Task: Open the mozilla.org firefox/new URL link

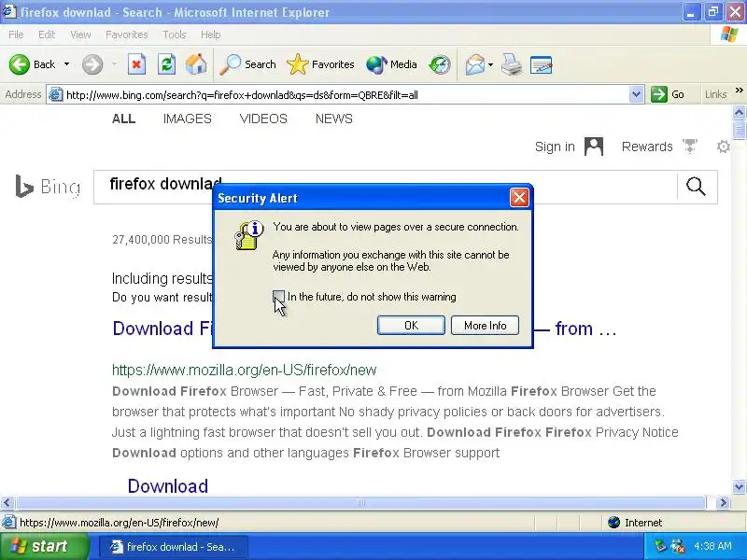Action: (x=245, y=370)
